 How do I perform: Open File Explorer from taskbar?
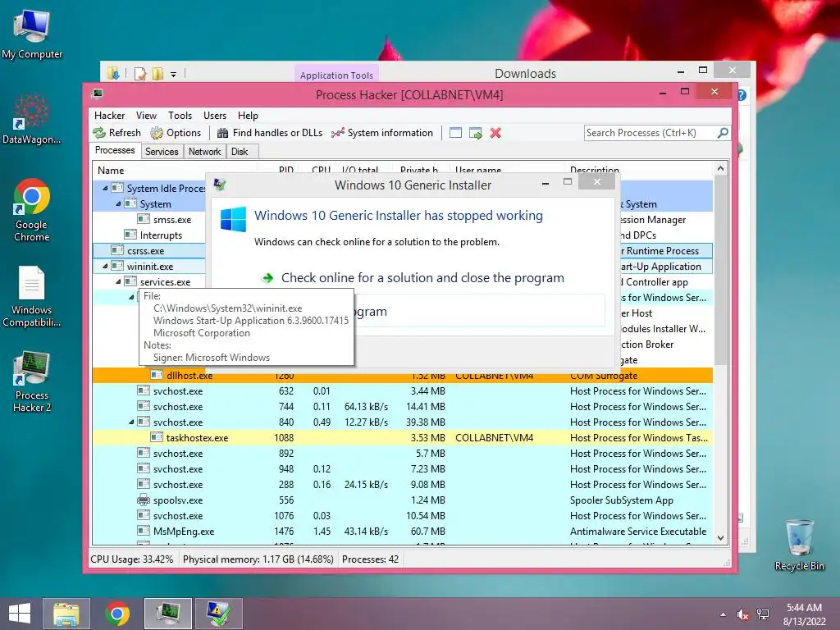click(66, 614)
